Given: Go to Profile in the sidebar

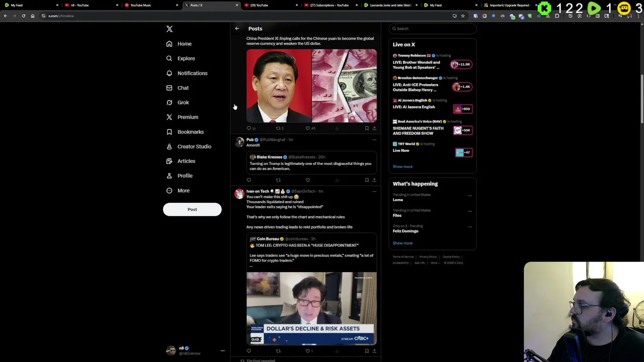Looking at the screenshot, I should coord(180,175).
